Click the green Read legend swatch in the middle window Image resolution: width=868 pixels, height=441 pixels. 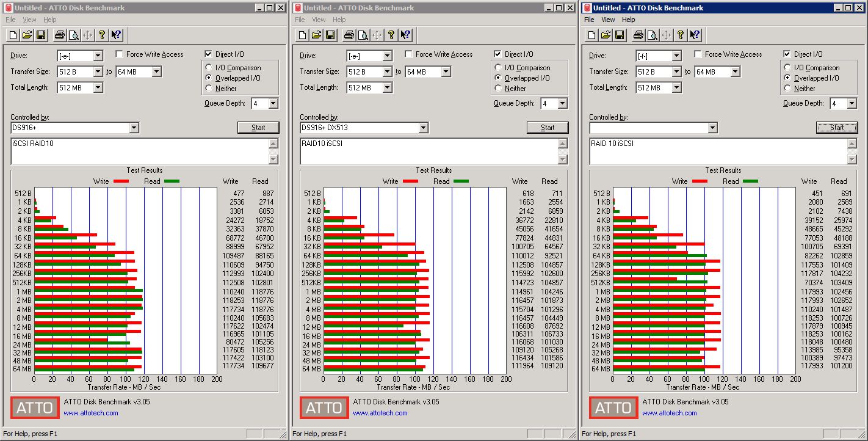coord(461,181)
